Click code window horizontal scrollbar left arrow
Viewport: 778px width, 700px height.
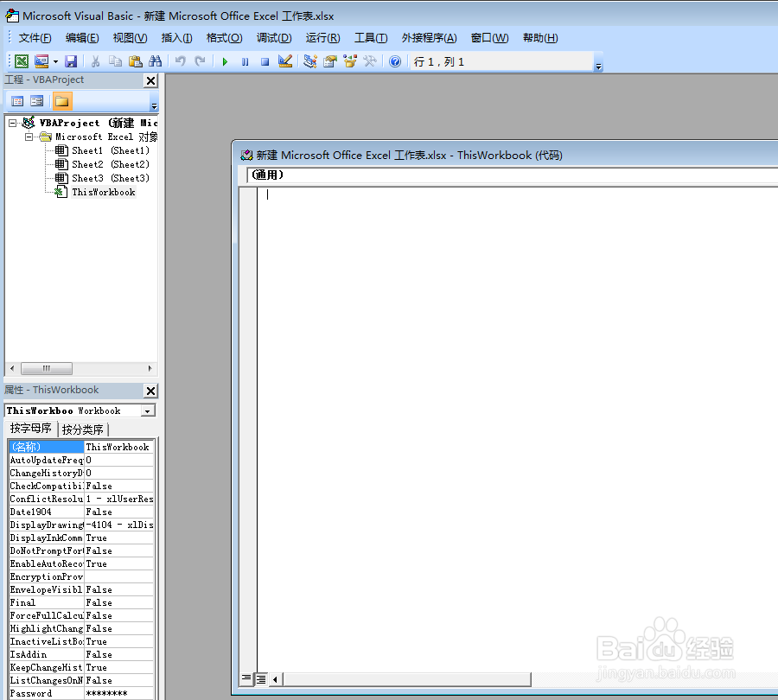(x=276, y=678)
